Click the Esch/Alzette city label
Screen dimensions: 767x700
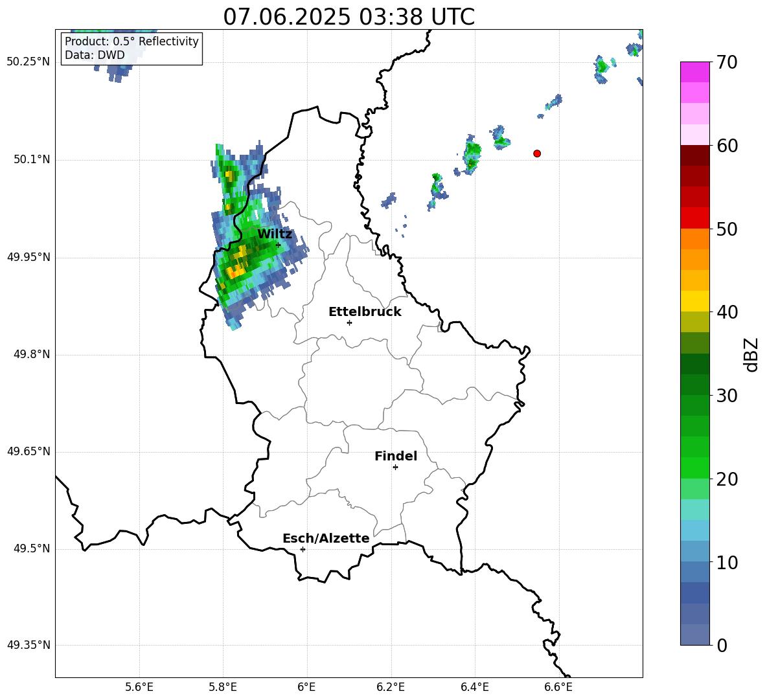(x=326, y=538)
